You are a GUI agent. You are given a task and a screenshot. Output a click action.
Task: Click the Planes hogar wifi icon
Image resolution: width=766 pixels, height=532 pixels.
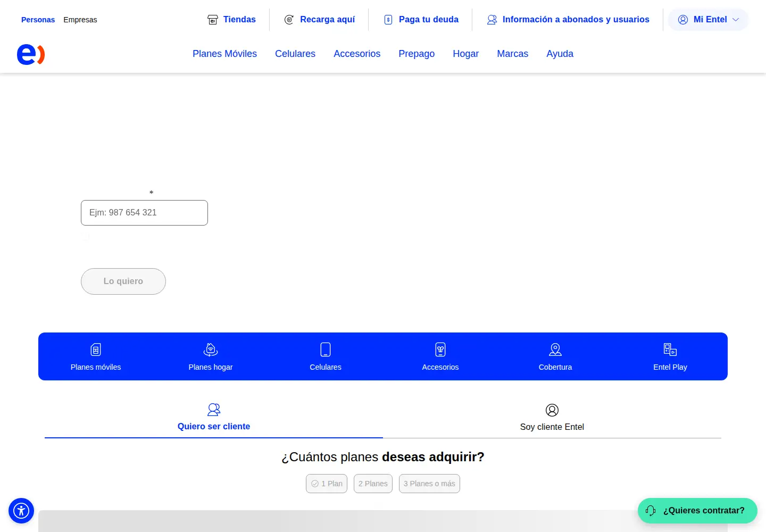(x=211, y=350)
